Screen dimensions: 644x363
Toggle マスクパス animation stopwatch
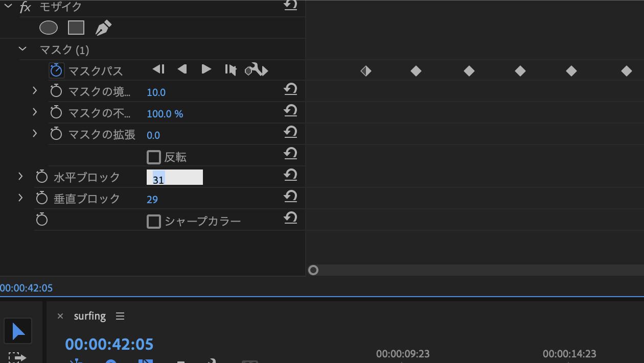tap(56, 70)
